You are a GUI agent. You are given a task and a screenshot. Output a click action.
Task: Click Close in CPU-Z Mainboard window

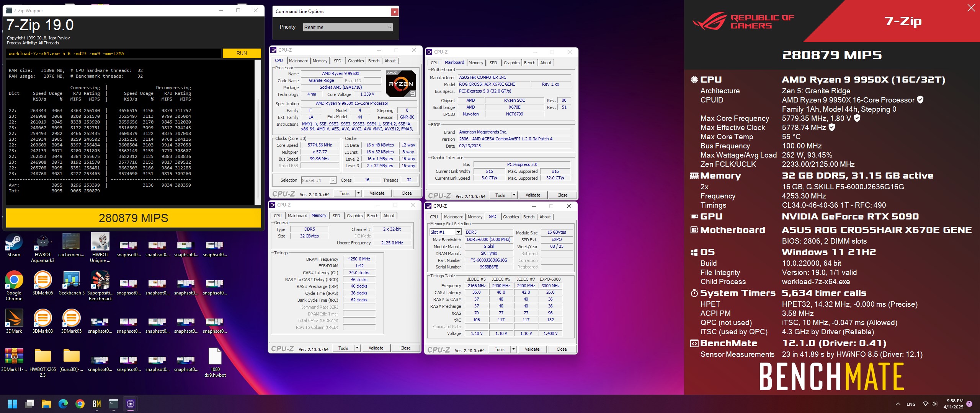pyautogui.click(x=562, y=195)
